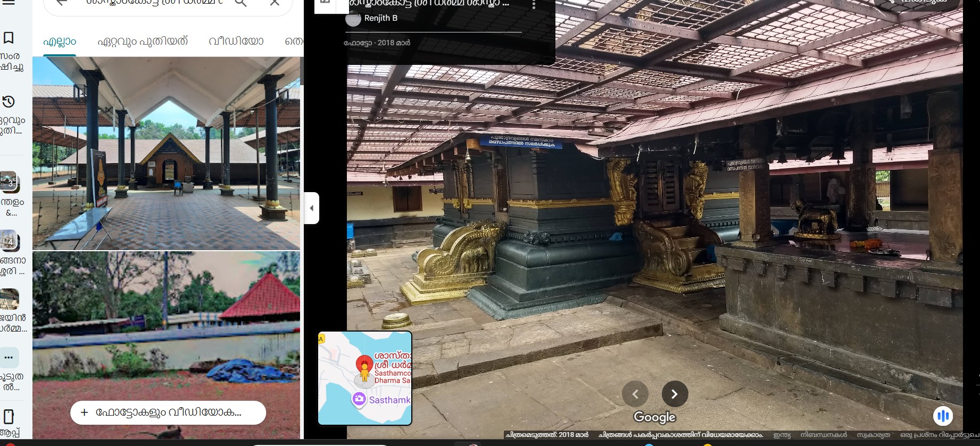Go to next photo arrow
Viewport: 980px width, 446px height.
[x=675, y=394]
